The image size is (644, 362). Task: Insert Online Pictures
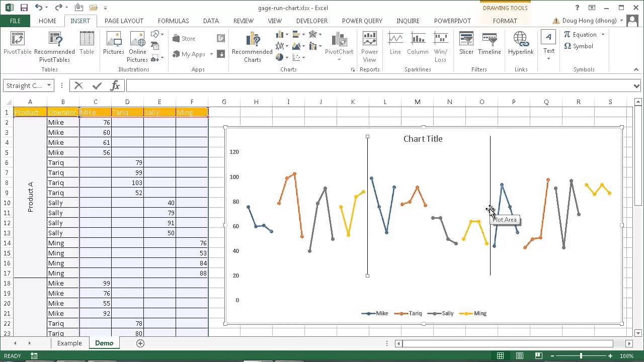click(x=137, y=47)
